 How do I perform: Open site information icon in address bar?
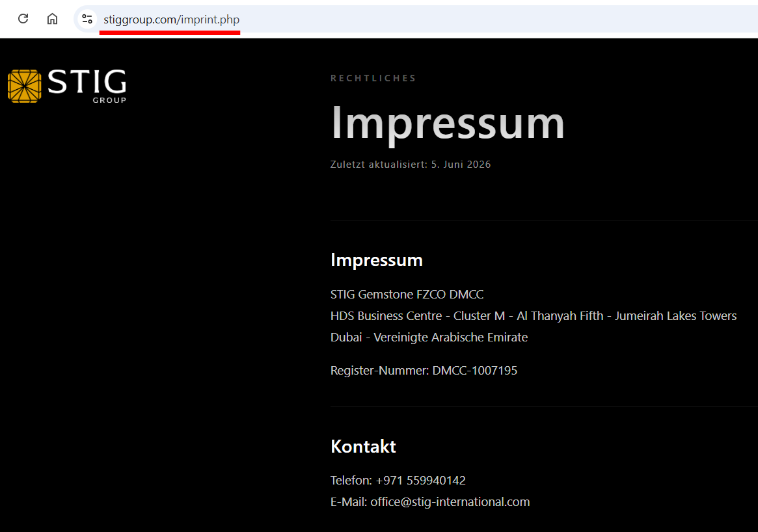pyautogui.click(x=87, y=20)
